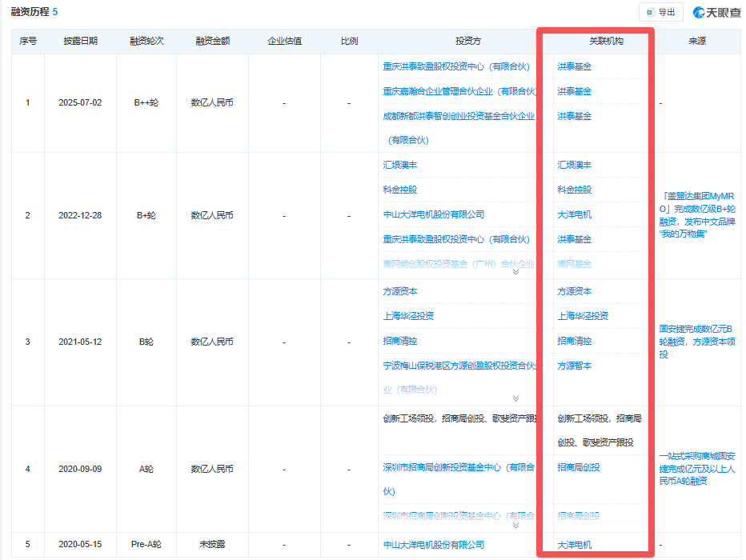Click the 融资历程 section title

[30, 12]
